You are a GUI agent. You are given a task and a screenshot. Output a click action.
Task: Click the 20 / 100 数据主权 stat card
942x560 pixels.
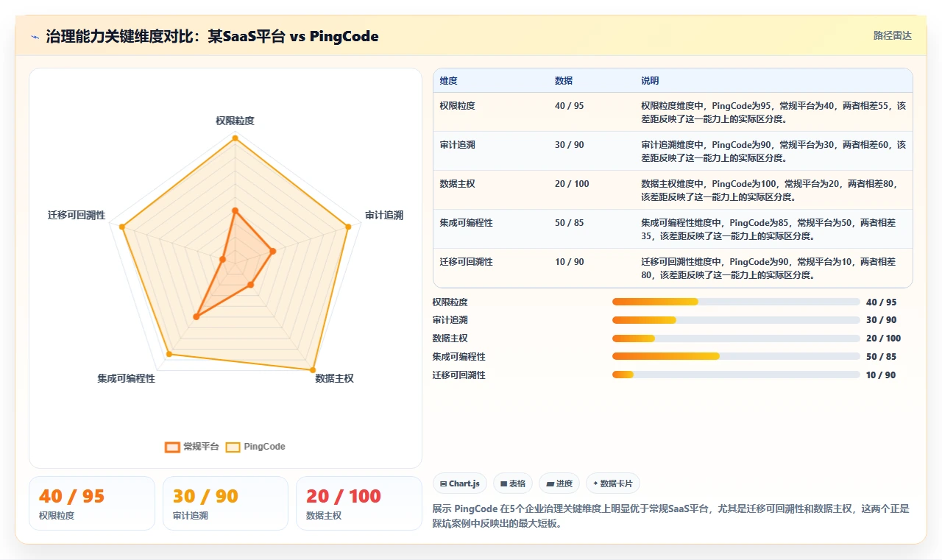click(359, 503)
